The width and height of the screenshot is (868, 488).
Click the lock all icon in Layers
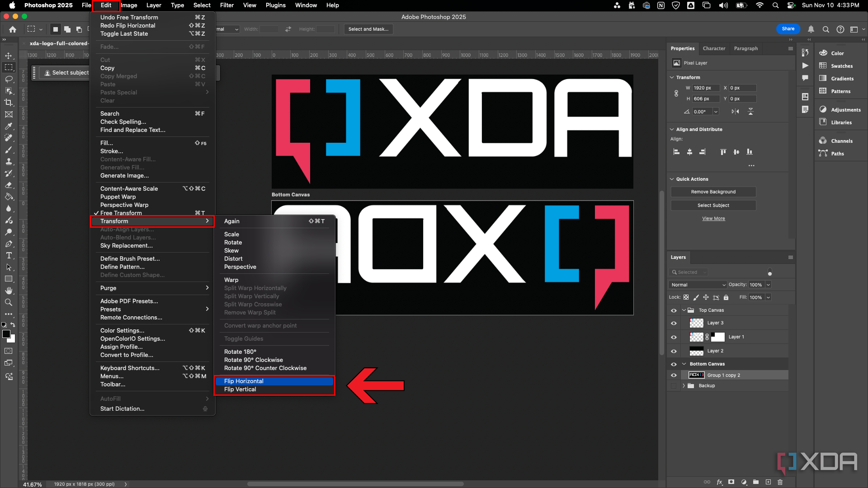click(x=726, y=297)
